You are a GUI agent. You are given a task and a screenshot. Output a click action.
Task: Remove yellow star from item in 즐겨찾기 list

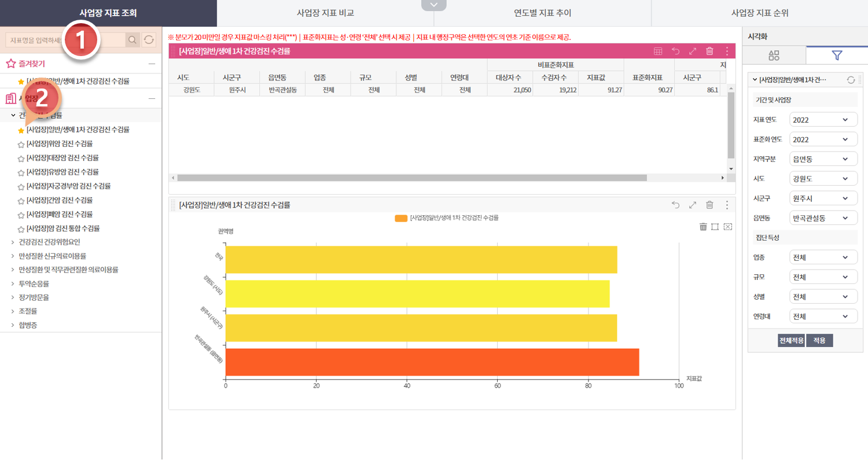[21, 82]
